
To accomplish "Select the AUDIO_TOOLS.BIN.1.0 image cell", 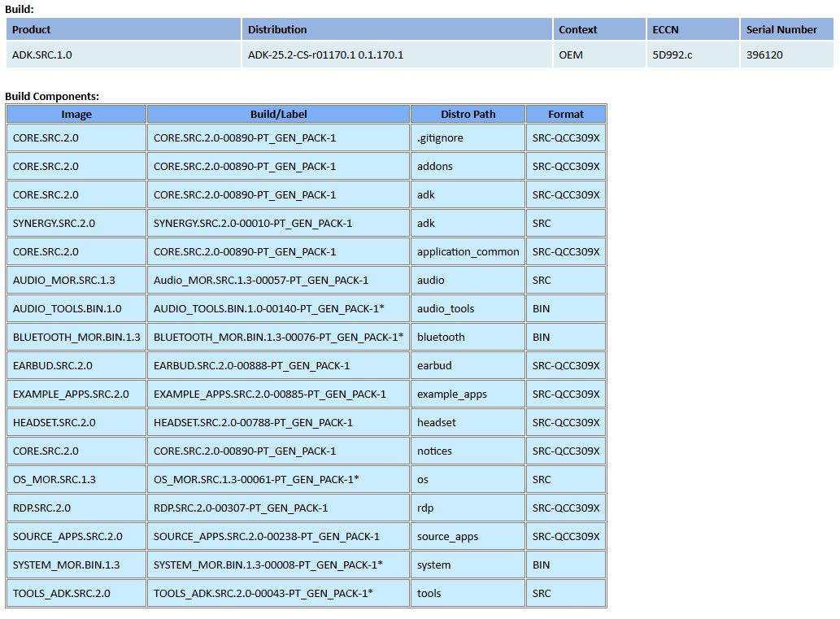I will point(67,308).
